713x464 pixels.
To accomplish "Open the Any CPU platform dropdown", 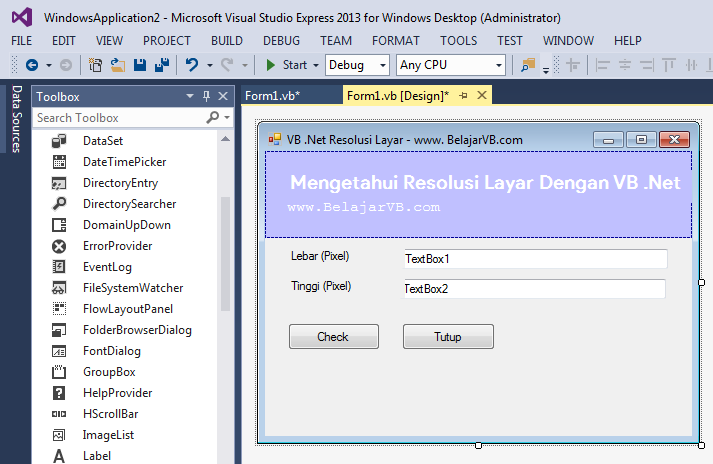I will [499, 66].
